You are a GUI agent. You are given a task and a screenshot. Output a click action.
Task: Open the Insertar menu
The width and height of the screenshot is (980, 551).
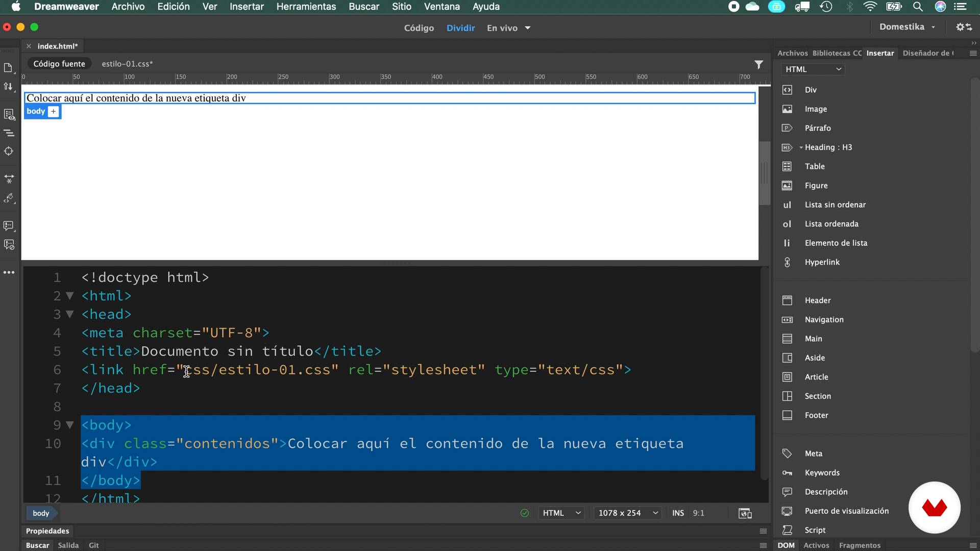(247, 7)
